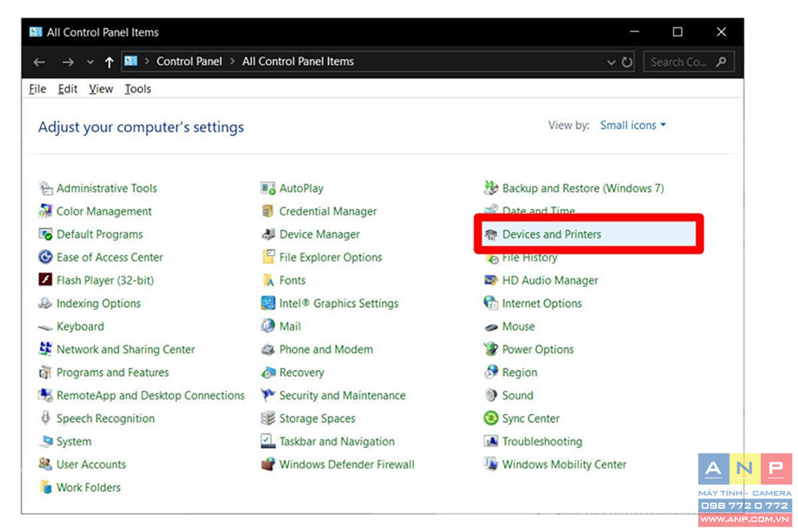
Task: Click the Phone and Modem icon
Action: coord(268,349)
